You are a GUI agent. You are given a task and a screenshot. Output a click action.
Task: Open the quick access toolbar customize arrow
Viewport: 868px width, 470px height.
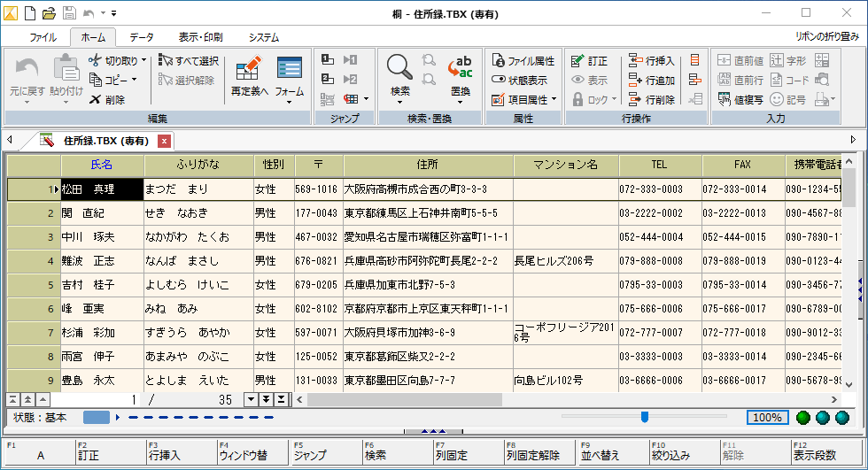[113, 13]
